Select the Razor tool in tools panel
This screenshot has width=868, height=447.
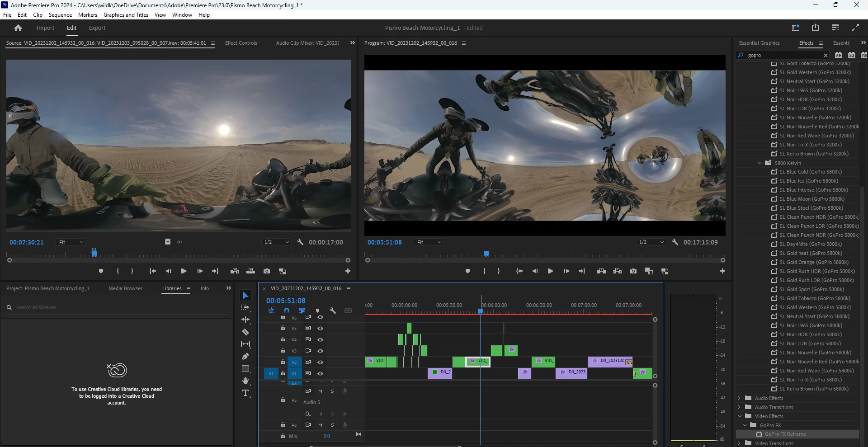coord(245,332)
